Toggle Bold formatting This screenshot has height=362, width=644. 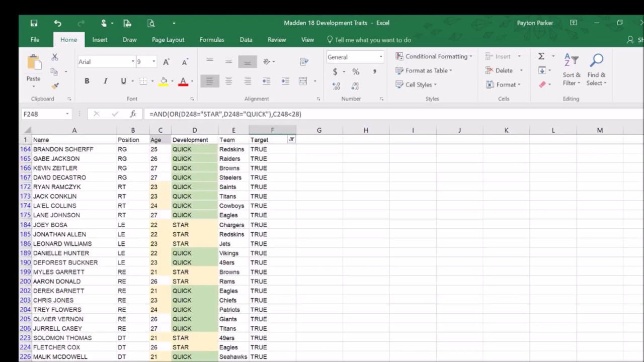coord(87,81)
